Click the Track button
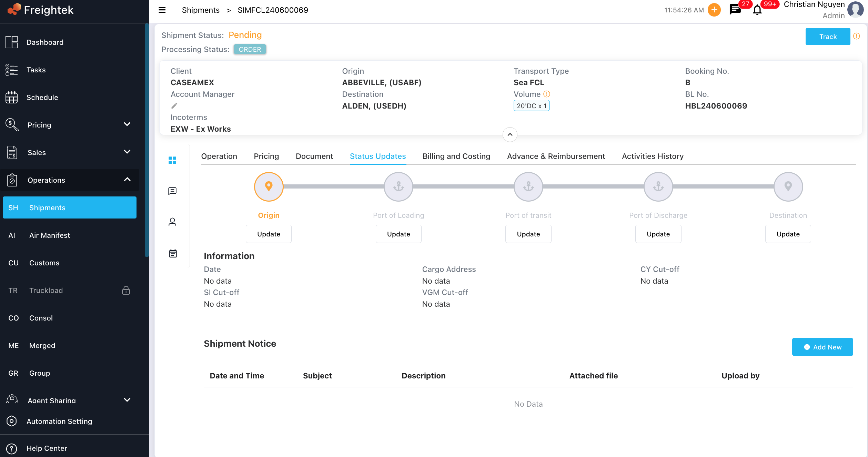868x457 pixels. 828,37
